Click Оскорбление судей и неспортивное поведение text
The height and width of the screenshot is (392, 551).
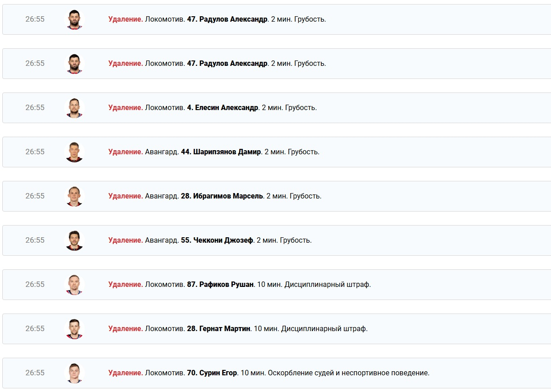click(348, 373)
